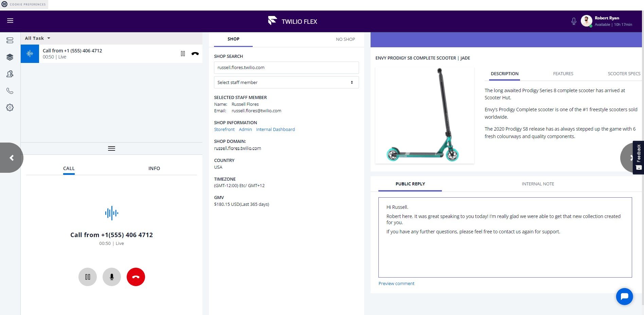Screen dimensions: 644x315
Task: Open the dialpad phone sidebar icon
Action: pos(10,91)
